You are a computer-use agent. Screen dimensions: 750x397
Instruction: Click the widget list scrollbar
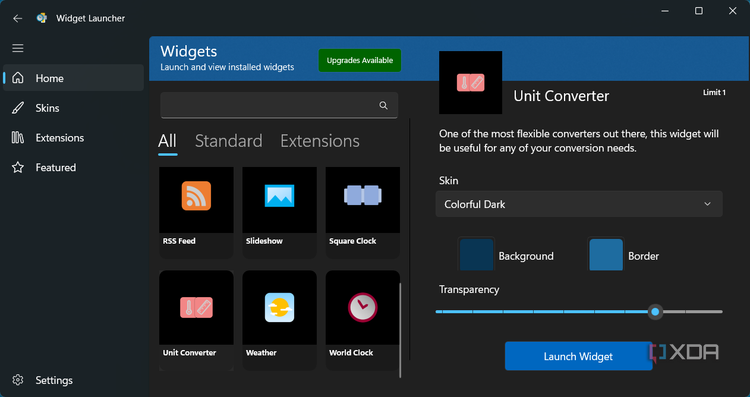click(x=400, y=330)
